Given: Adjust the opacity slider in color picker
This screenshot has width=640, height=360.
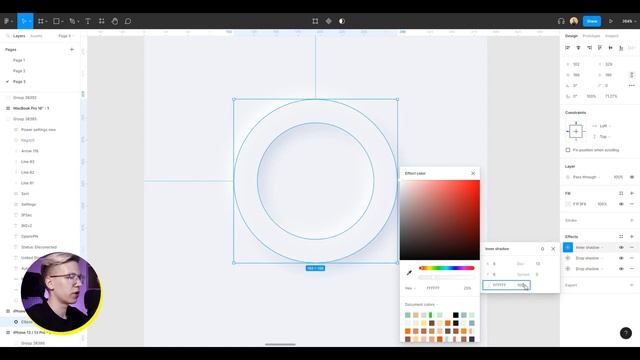Looking at the screenshot, I should click(x=447, y=277).
